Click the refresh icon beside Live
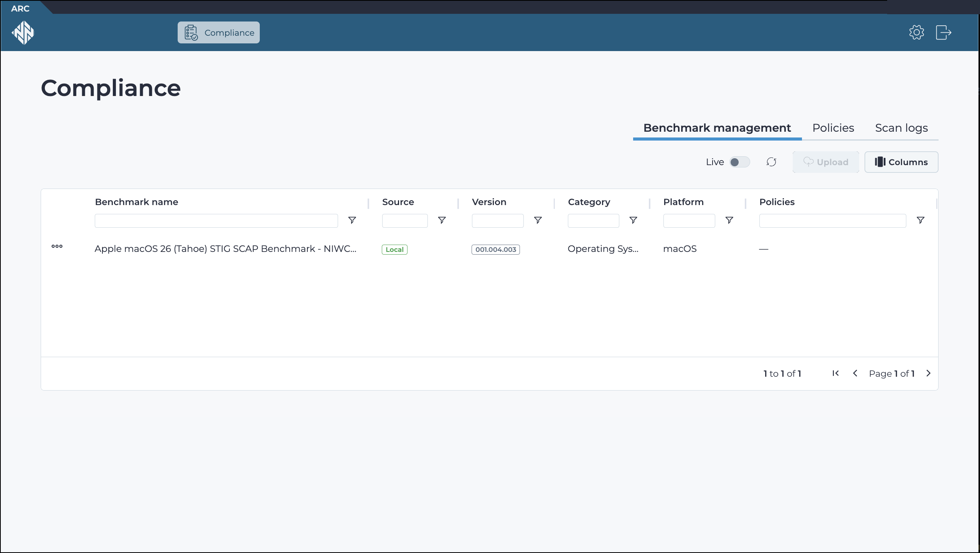Screen dimensions: 980x553 (x=771, y=162)
